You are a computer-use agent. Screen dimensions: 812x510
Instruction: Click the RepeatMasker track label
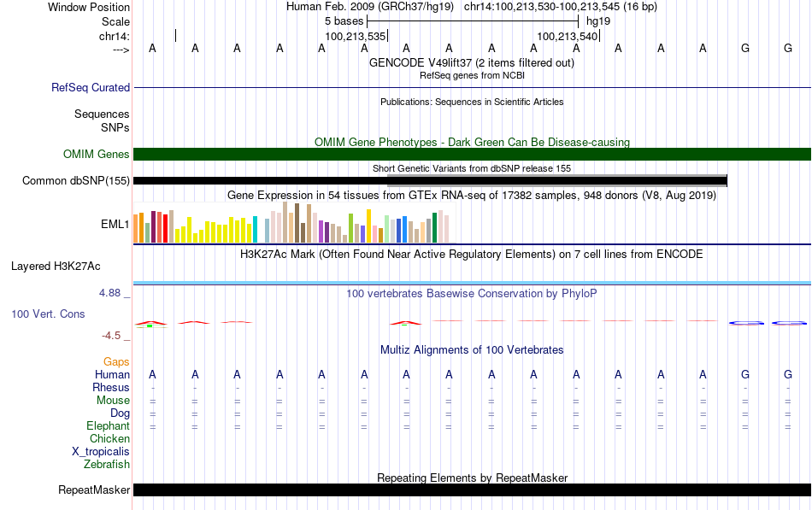(x=94, y=489)
